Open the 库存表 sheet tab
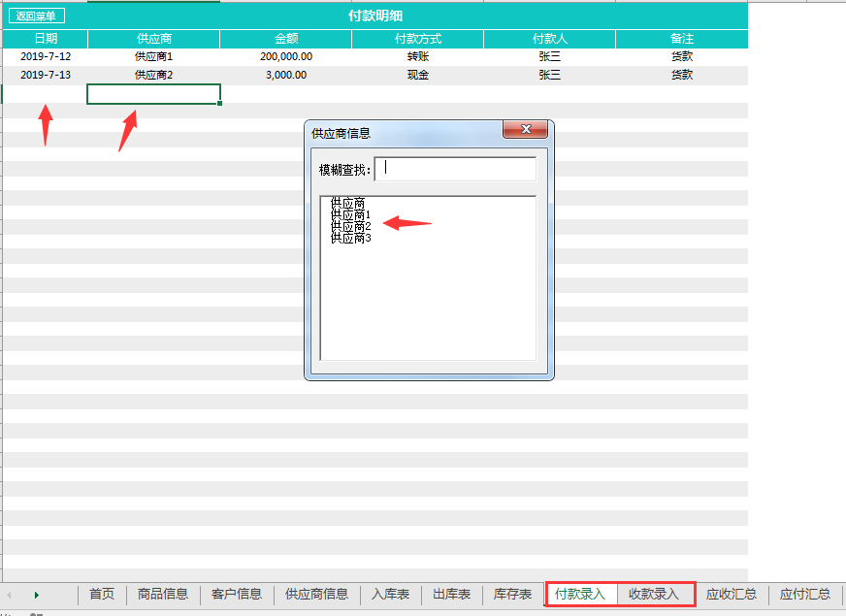Image resolution: width=846 pixels, height=616 pixels. click(512, 594)
